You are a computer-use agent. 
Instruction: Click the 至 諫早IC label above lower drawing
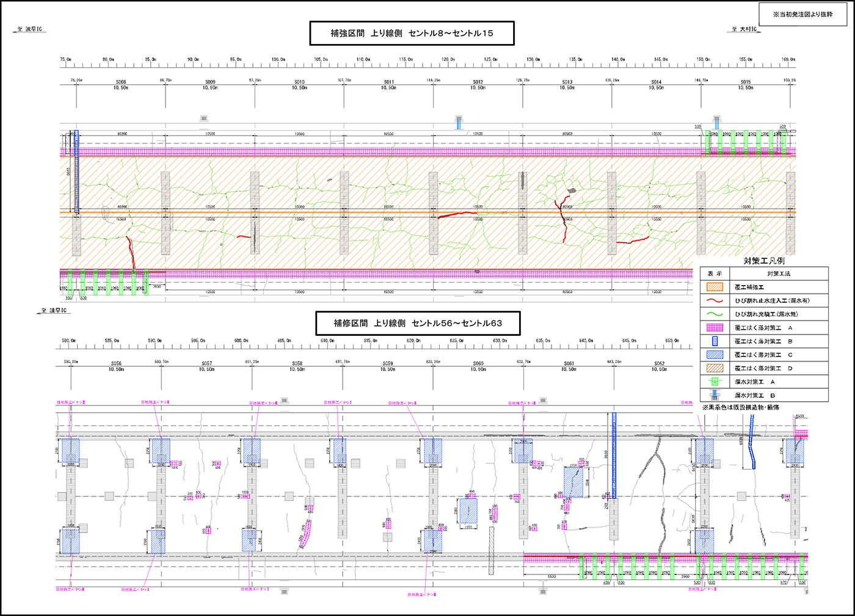coord(54,311)
